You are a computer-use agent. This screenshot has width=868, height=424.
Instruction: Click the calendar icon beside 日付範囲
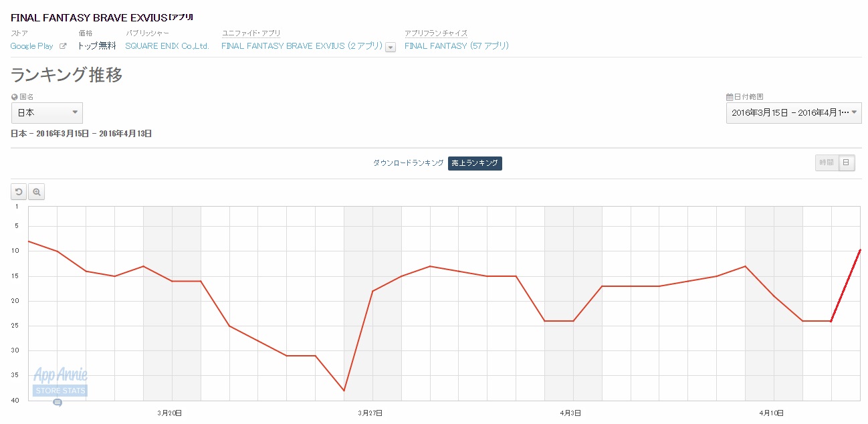(730, 97)
